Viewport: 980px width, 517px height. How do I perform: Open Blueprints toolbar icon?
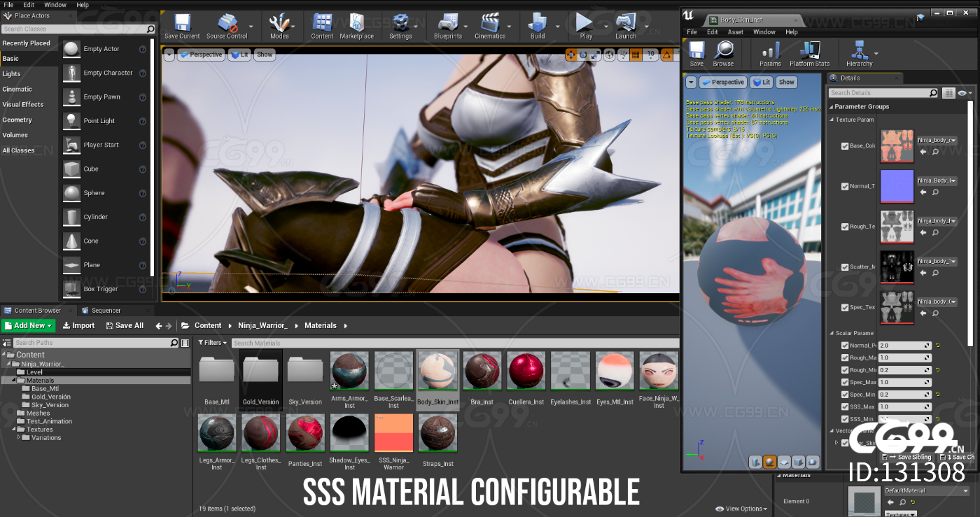click(448, 26)
